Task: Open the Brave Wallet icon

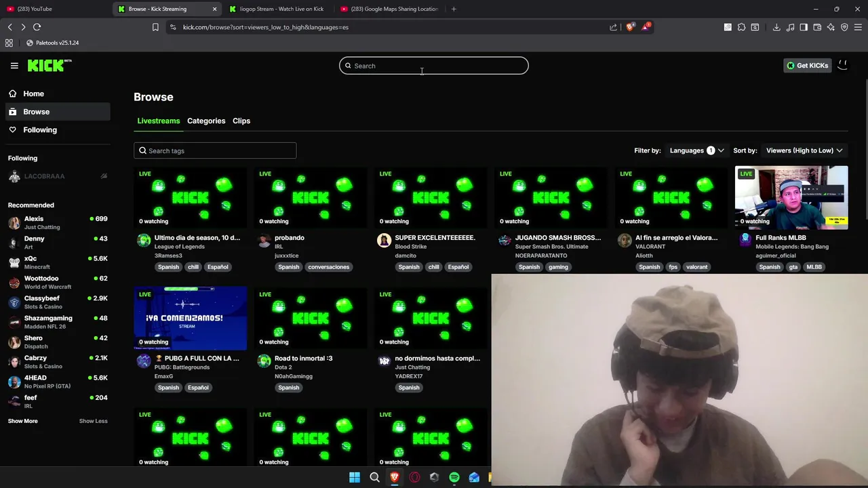Action: 817,27
